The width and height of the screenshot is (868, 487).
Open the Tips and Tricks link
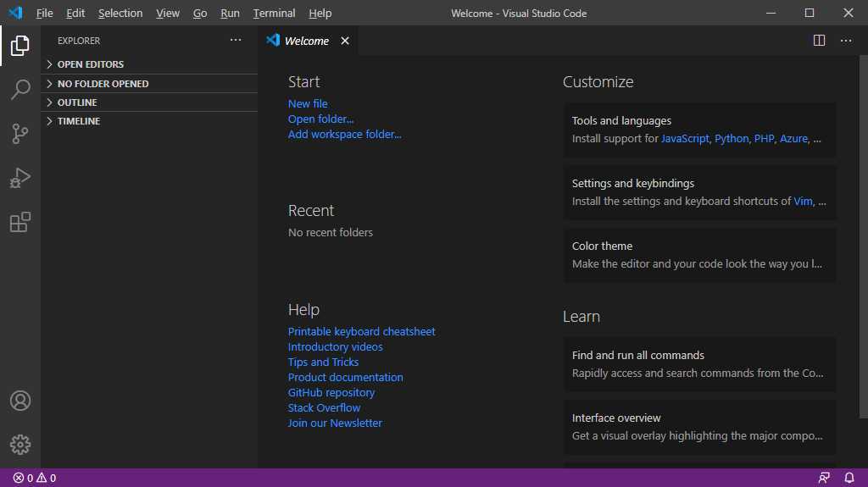(323, 362)
